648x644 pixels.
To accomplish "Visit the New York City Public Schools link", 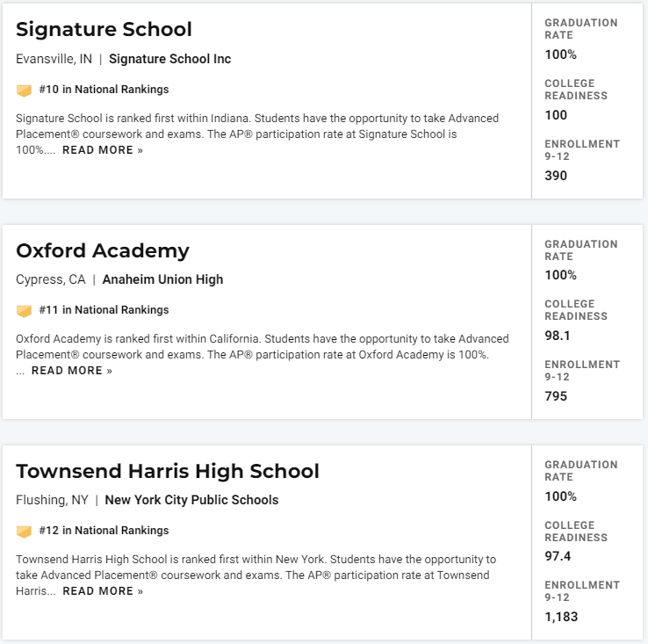I will point(191,500).
